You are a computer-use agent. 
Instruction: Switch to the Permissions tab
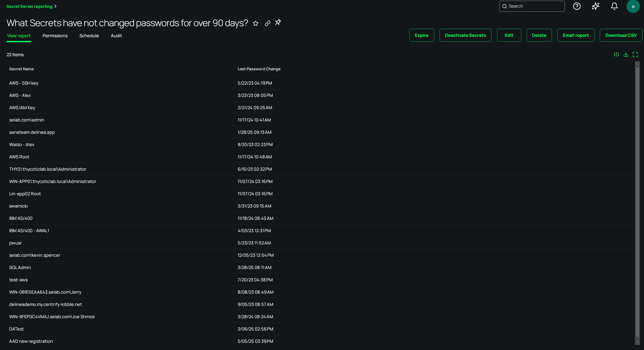(x=55, y=36)
